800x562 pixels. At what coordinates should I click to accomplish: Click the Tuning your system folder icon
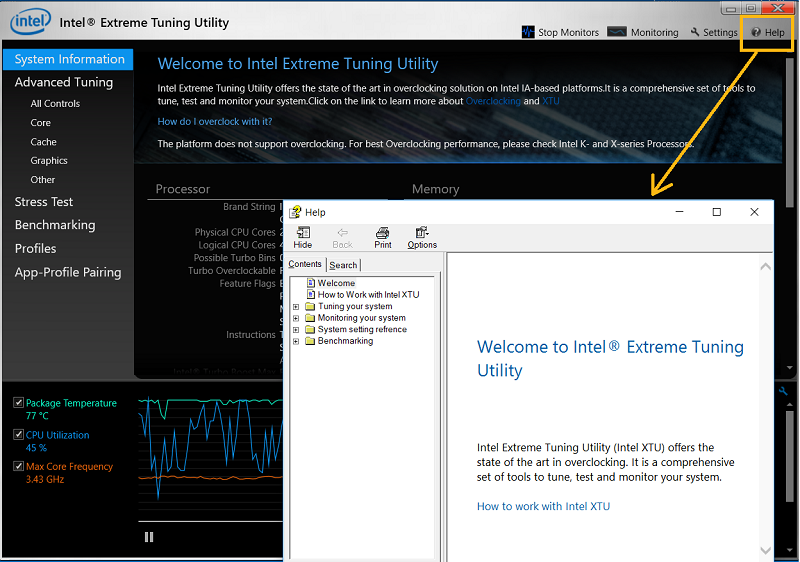(310, 306)
